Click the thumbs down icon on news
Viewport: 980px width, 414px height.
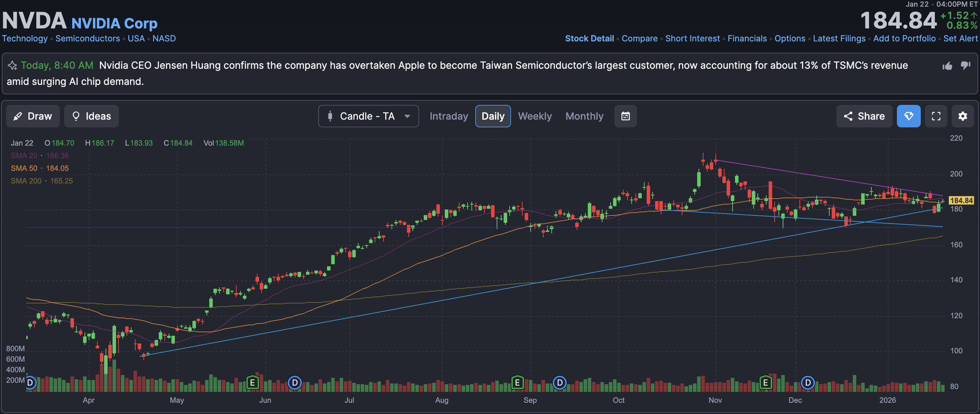tap(966, 65)
